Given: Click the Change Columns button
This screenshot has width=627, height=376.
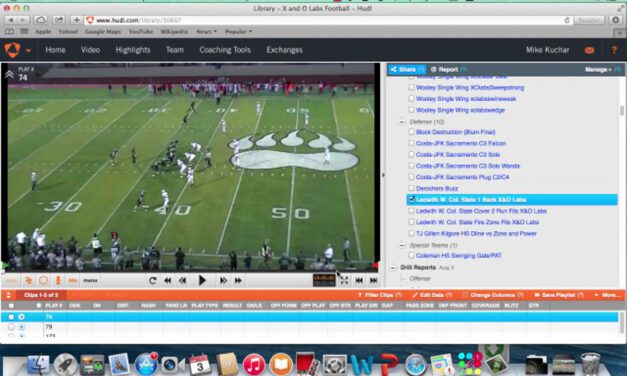Looking at the screenshot, I should [x=493, y=295].
